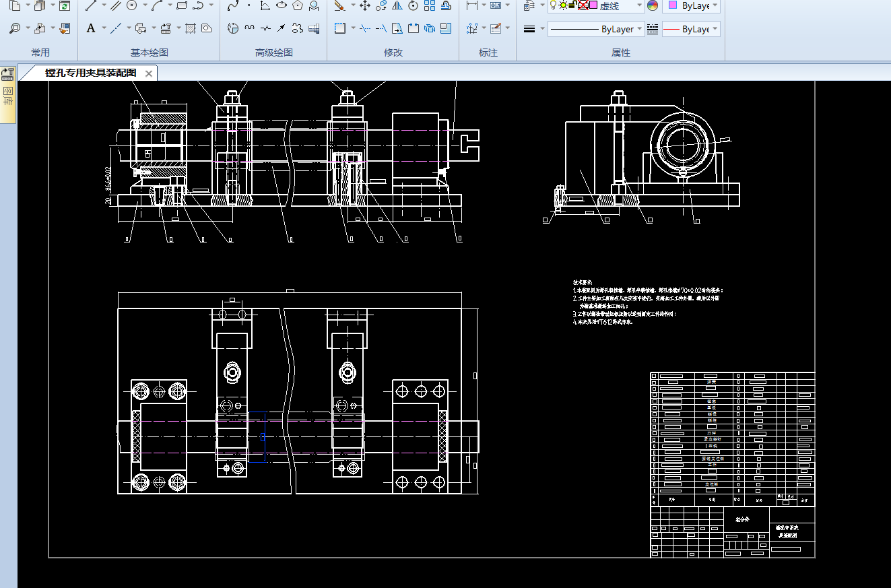Open the color wheel picker

(652, 6)
